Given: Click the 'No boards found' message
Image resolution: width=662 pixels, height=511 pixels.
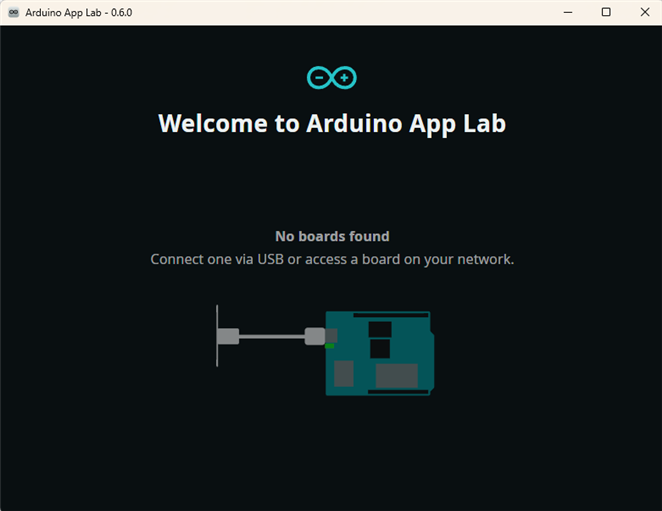Looking at the screenshot, I should pos(332,236).
